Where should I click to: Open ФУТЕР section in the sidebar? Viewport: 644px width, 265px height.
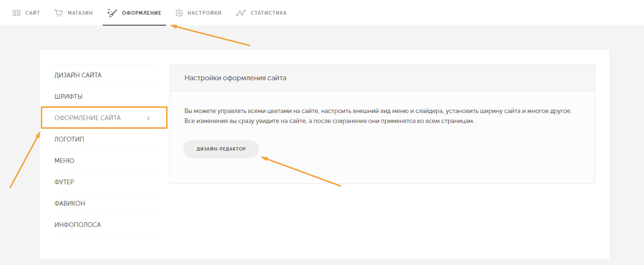[65, 182]
